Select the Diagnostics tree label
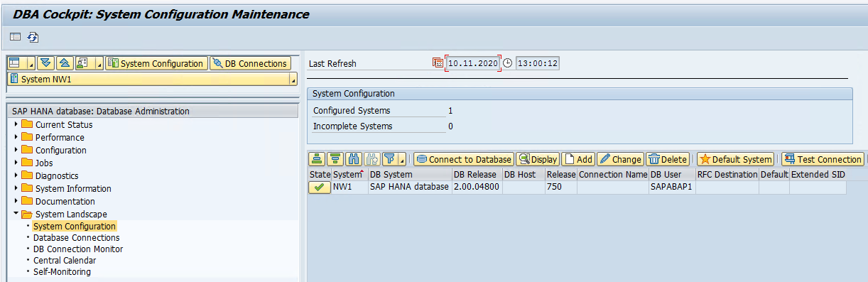The width and height of the screenshot is (868, 282). (x=57, y=175)
